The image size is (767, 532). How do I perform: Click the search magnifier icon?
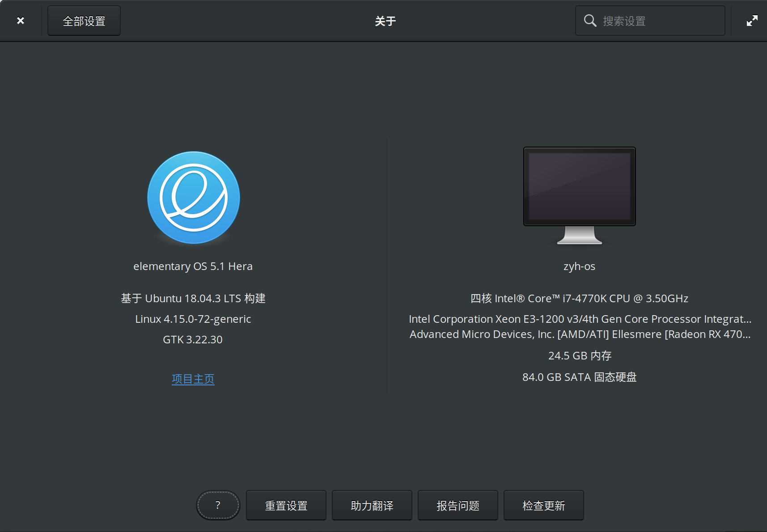coord(590,21)
